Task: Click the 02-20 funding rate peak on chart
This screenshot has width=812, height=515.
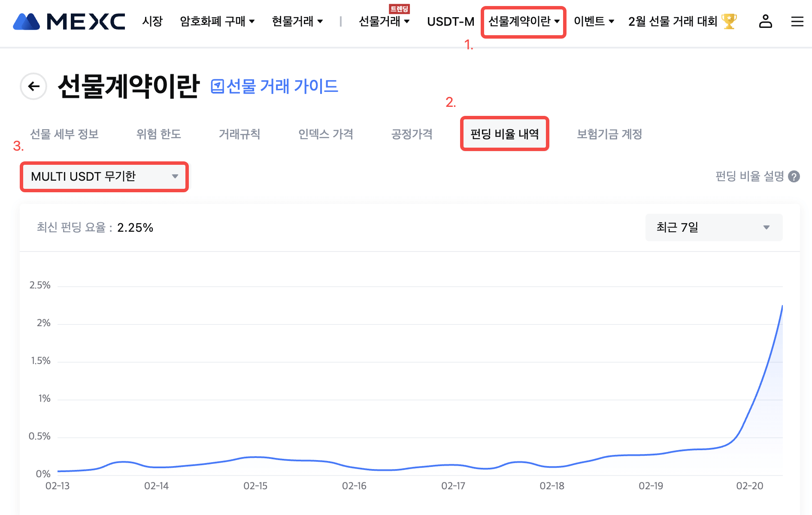Action: 782,306
